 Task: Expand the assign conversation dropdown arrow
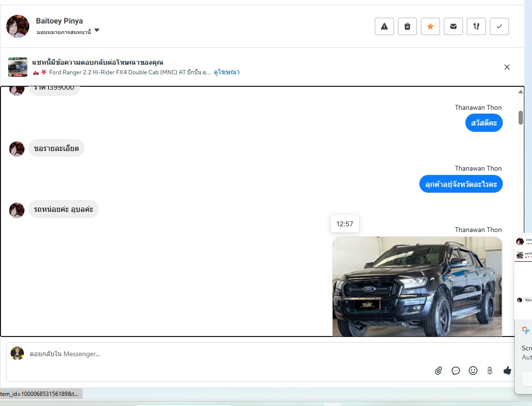97,31
